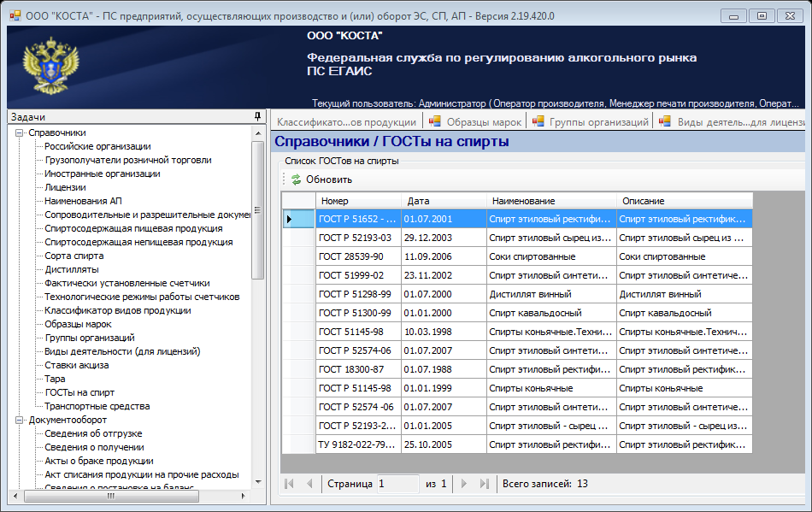Viewport: 812px width, 512px height.
Task: Click the Наименование cell Спирт кавальдосный
Action: 551,313
